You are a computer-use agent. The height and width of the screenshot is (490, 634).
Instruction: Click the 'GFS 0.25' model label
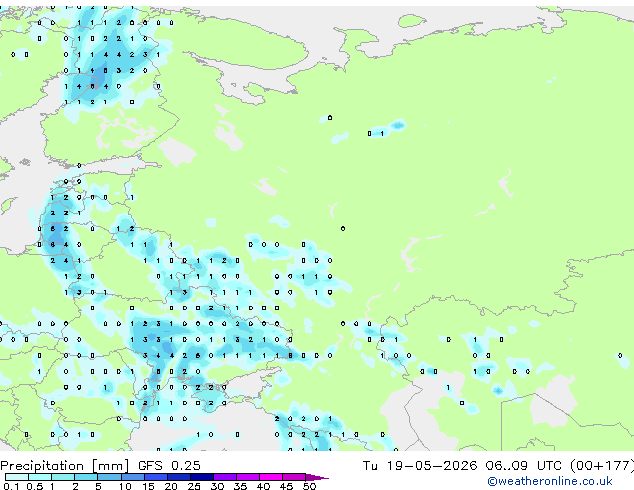[169, 466]
